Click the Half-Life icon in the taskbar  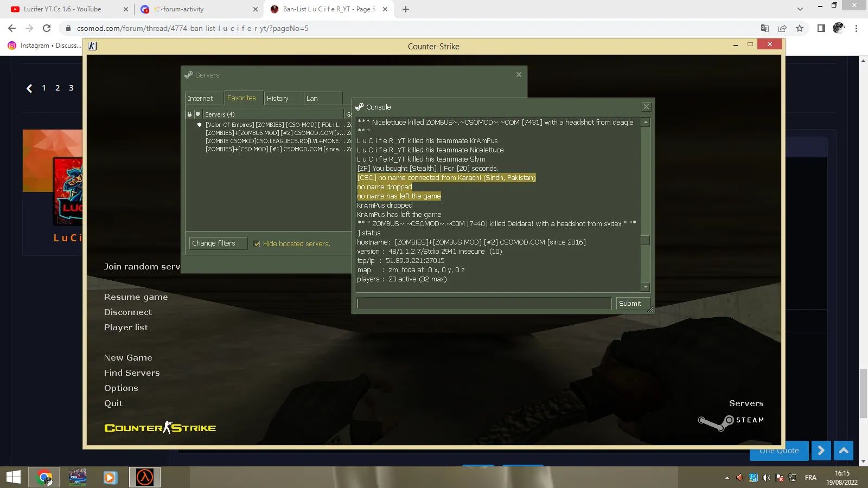(x=145, y=477)
